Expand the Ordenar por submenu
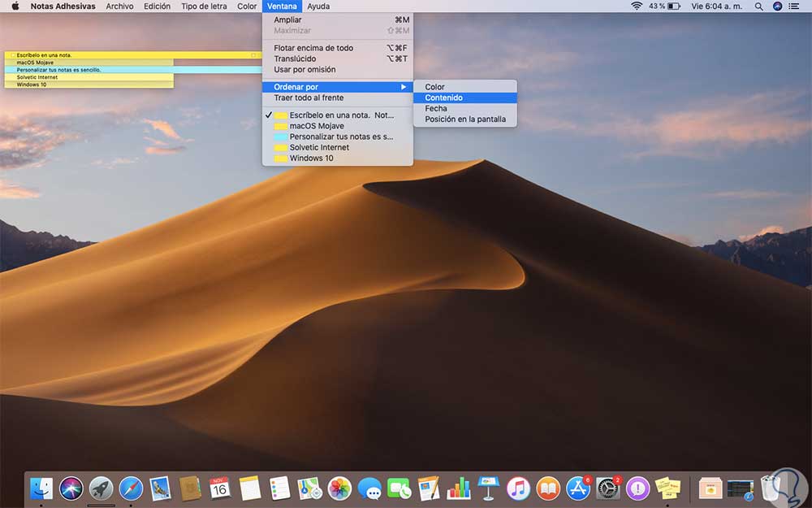This screenshot has width=812, height=508. (338, 87)
